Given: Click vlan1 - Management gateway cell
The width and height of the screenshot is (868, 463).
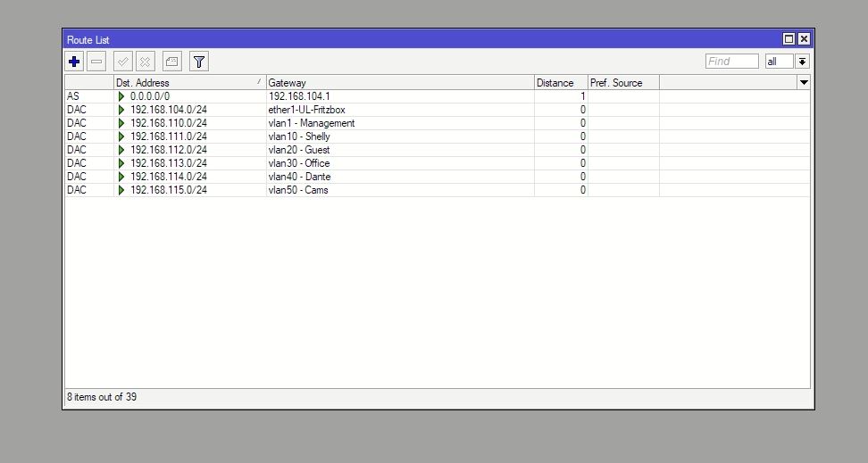Looking at the screenshot, I should (400, 123).
